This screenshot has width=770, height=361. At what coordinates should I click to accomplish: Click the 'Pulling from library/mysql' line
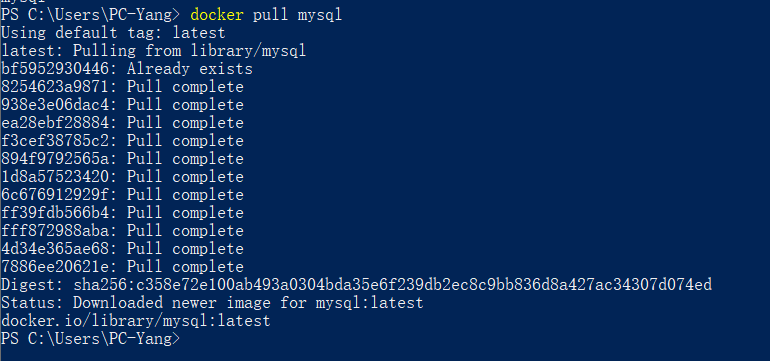pyautogui.click(x=153, y=51)
